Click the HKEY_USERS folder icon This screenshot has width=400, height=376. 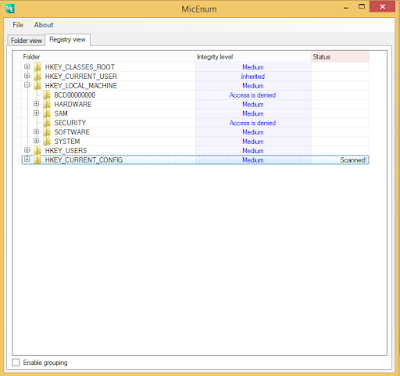(x=37, y=151)
